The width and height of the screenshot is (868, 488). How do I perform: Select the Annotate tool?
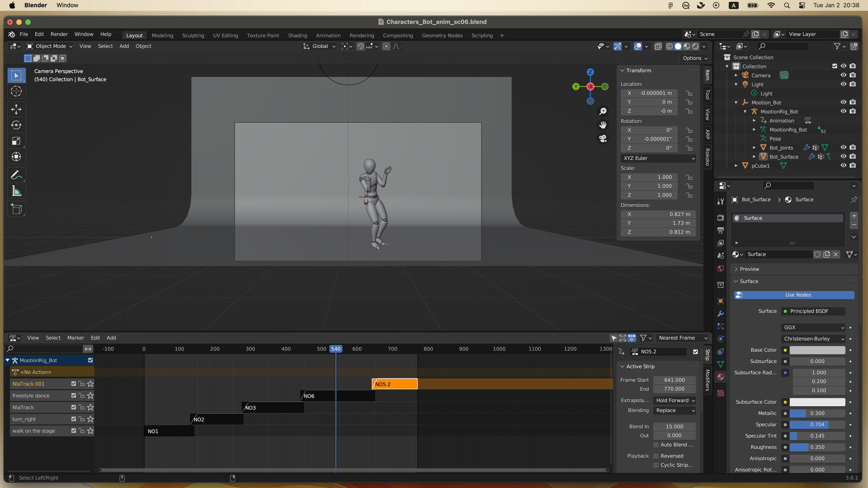tap(16, 175)
